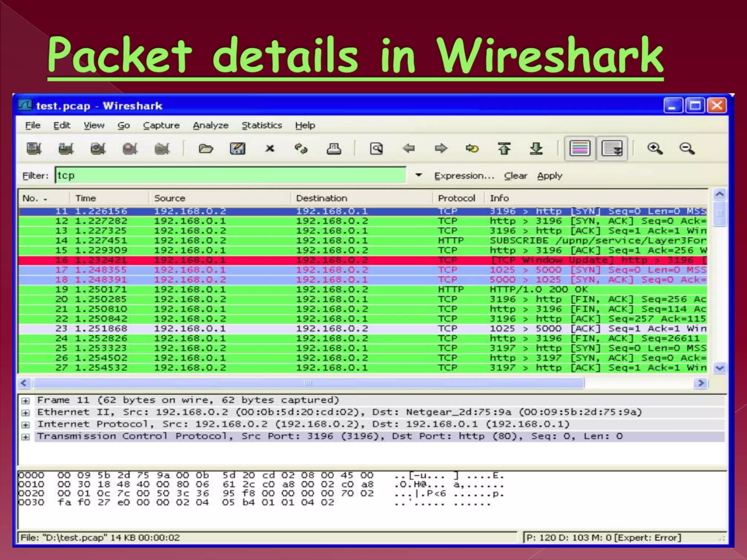This screenshot has width=747, height=560.
Task: Click the Zoom out magnifier icon
Action: pyautogui.click(x=687, y=148)
